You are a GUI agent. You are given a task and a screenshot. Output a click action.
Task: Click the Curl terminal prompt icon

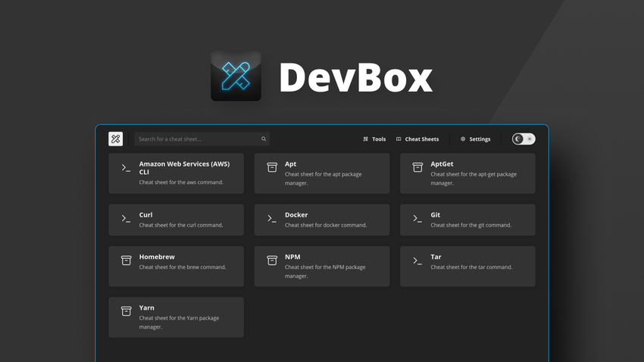coord(126,219)
